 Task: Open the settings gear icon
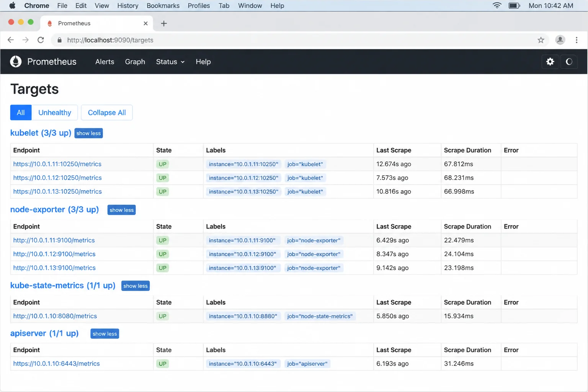pos(550,62)
